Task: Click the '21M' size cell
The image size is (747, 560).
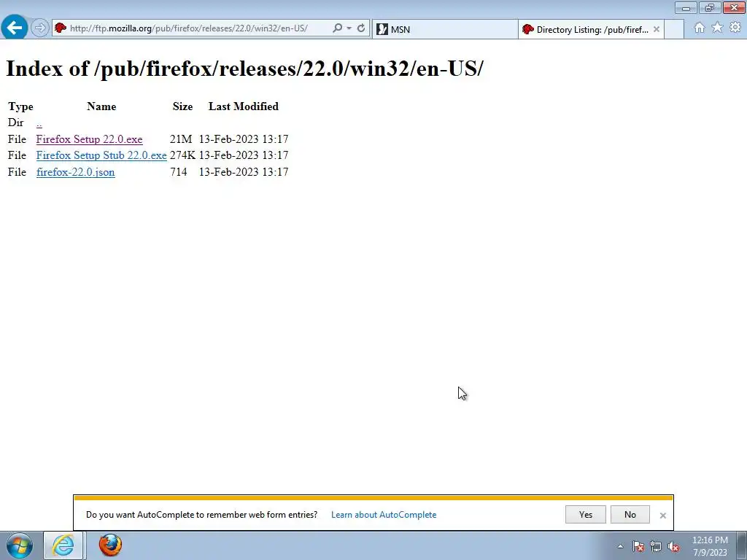Action: (181, 139)
